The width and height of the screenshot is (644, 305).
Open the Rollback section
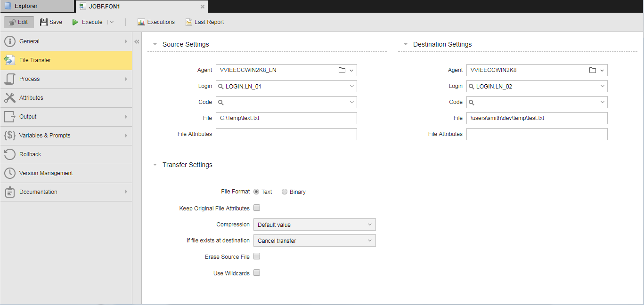66,154
